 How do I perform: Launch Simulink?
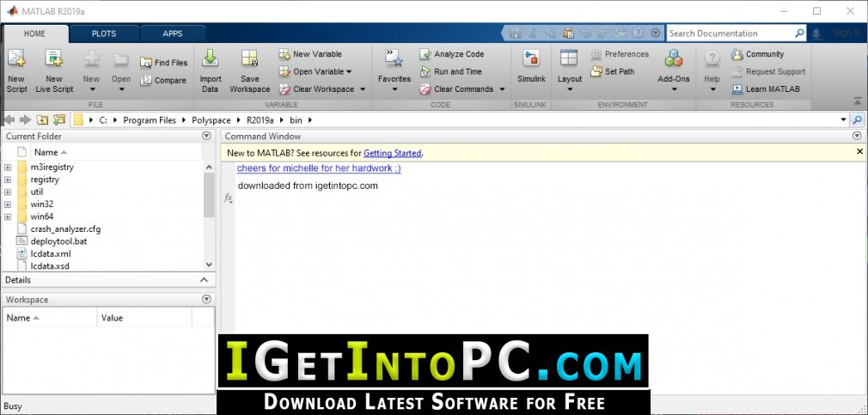tap(531, 66)
